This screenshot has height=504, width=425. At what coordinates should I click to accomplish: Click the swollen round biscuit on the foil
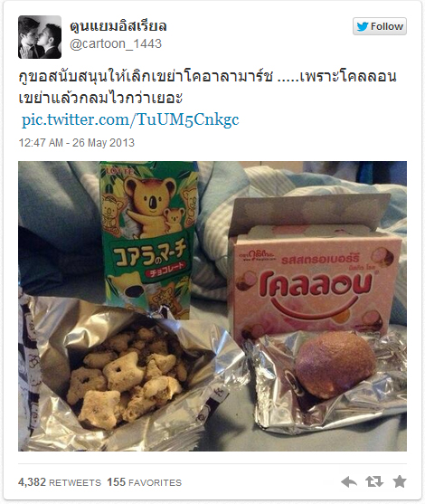pos(335,364)
